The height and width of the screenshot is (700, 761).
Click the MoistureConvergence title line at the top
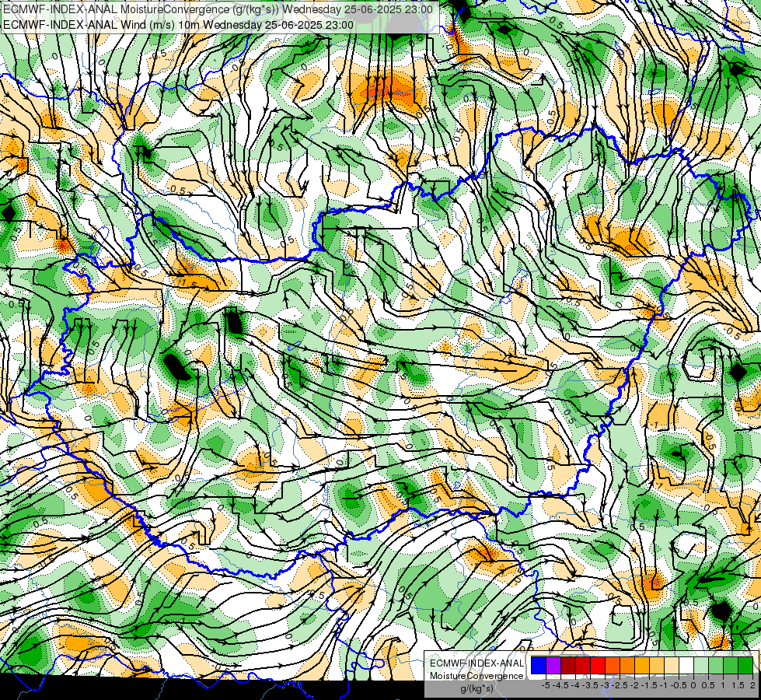(218, 9)
